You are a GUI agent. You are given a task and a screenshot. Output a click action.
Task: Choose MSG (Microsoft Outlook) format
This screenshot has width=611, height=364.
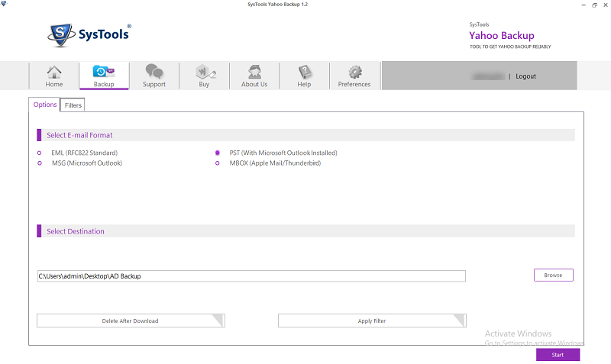pyautogui.click(x=40, y=163)
